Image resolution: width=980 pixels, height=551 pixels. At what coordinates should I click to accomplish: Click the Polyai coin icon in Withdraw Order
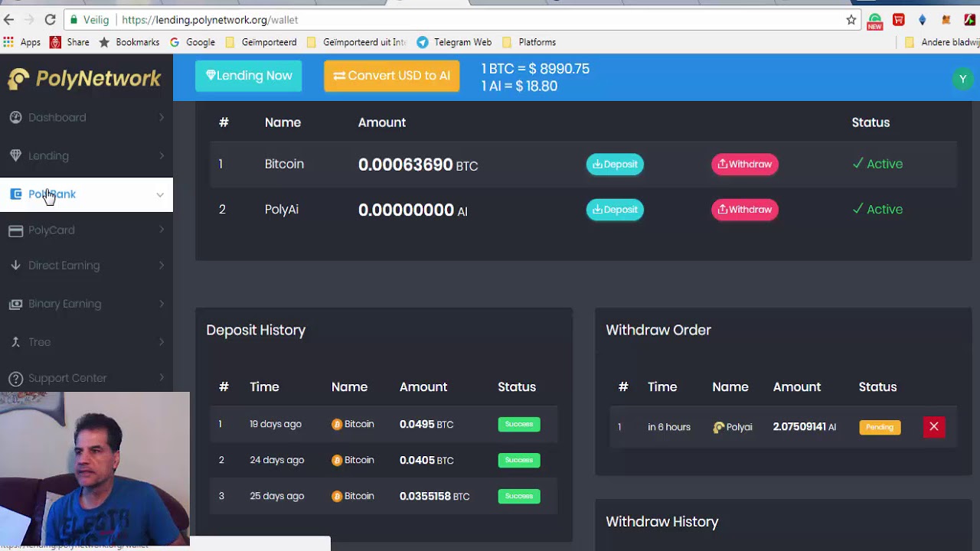(x=718, y=427)
